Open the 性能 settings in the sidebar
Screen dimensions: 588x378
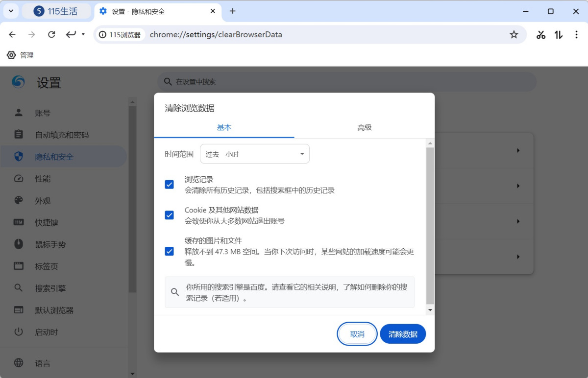click(43, 179)
